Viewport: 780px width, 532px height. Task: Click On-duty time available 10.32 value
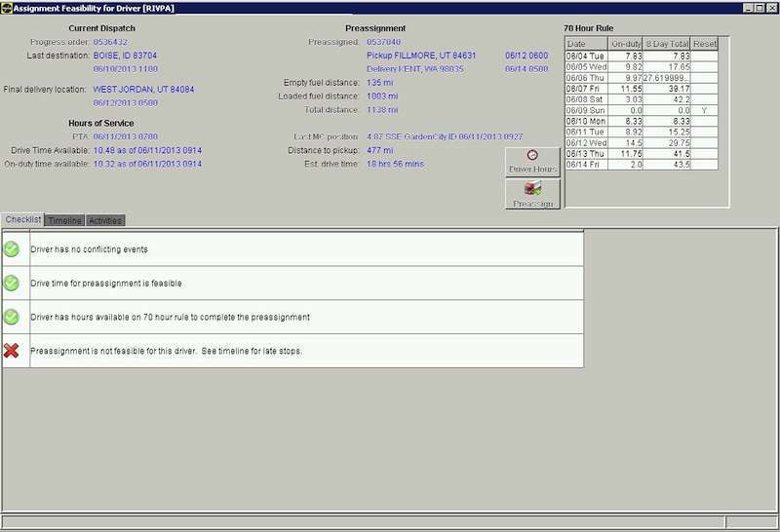click(148, 164)
